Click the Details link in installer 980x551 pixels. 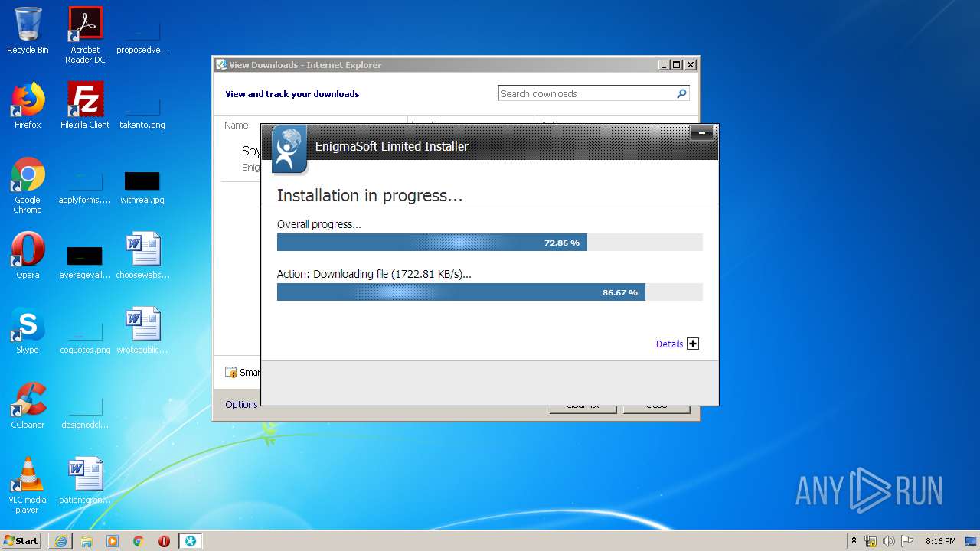click(669, 344)
